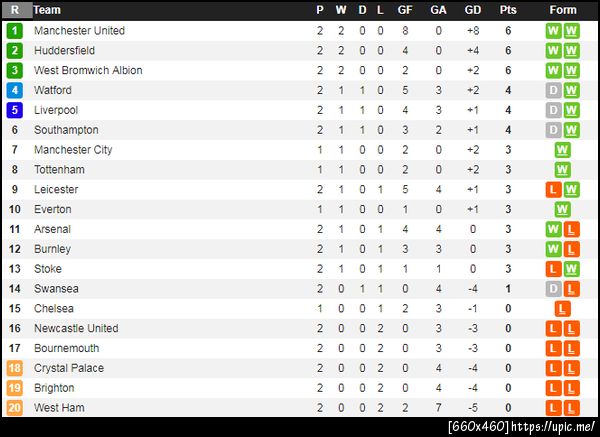This screenshot has width=600, height=437.
Task: Click the Tottenham table row
Action: click(x=300, y=170)
